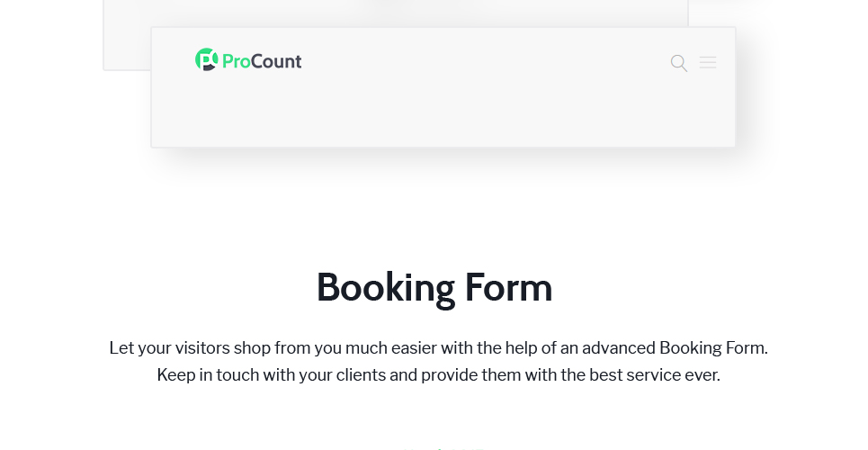Click the sentence starting 'Let your visitors shop'
This screenshot has width=868, height=450.
438,348
